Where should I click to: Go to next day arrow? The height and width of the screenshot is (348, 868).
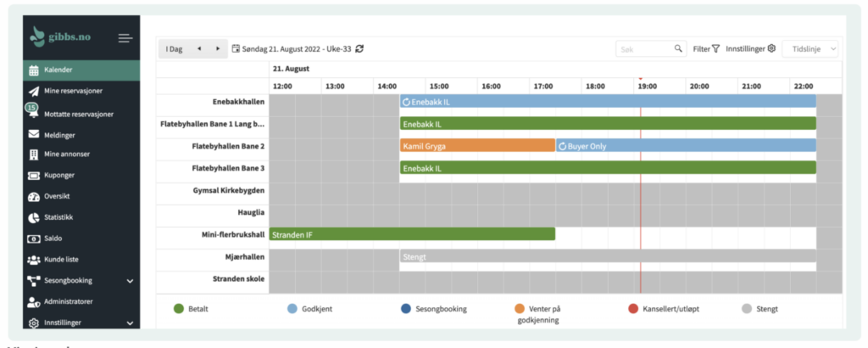point(218,49)
